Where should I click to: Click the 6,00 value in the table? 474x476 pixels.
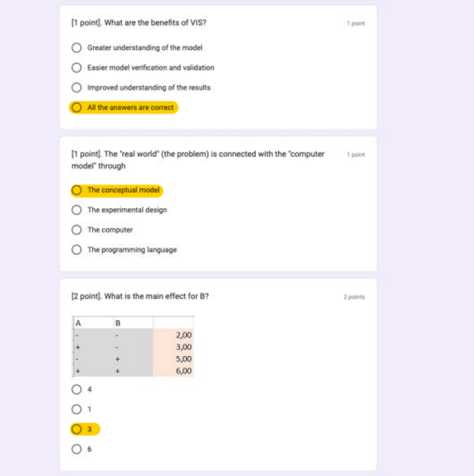(183, 371)
